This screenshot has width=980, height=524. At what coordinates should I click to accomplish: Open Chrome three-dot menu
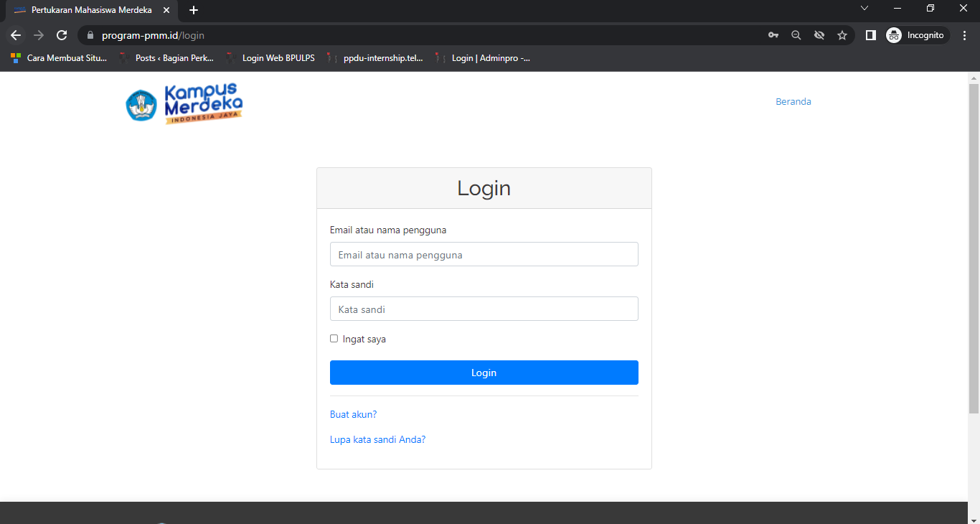pyautogui.click(x=964, y=35)
